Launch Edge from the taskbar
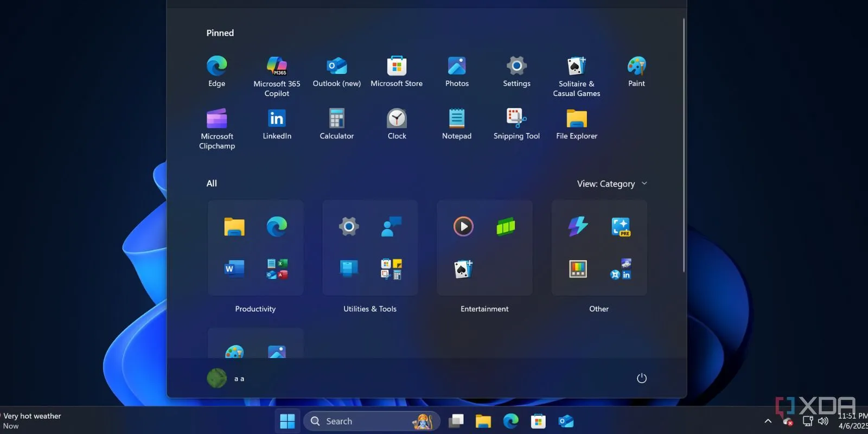 coord(510,421)
